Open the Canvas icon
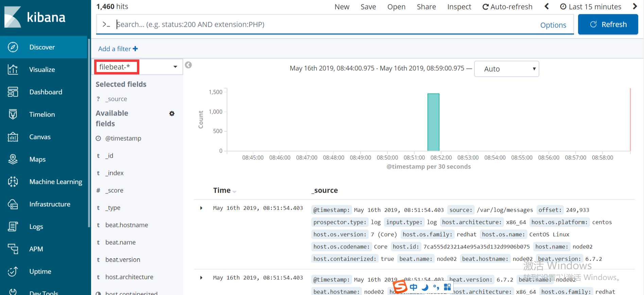 [x=13, y=137]
